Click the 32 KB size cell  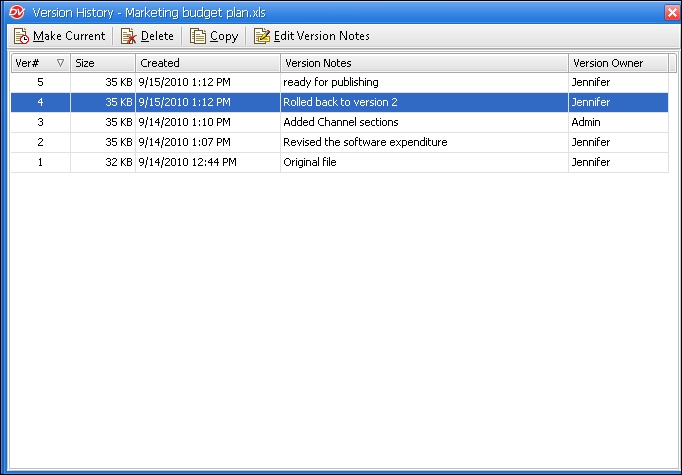[x=118, y=162]
